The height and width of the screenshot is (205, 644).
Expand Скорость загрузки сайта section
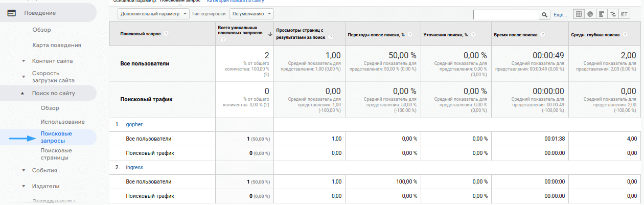[23, 77]
